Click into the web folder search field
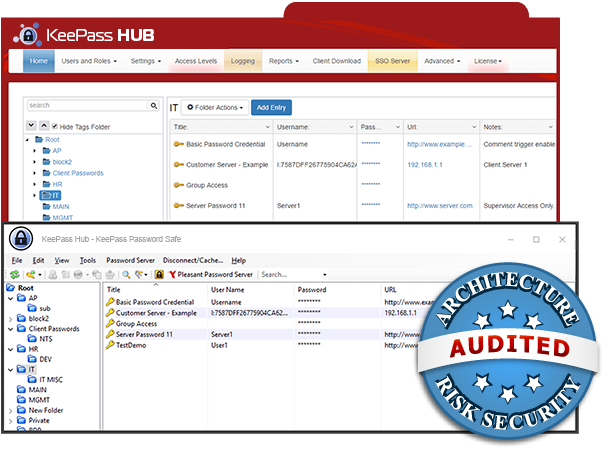This screenshot has height=457, width=603. 88,105
